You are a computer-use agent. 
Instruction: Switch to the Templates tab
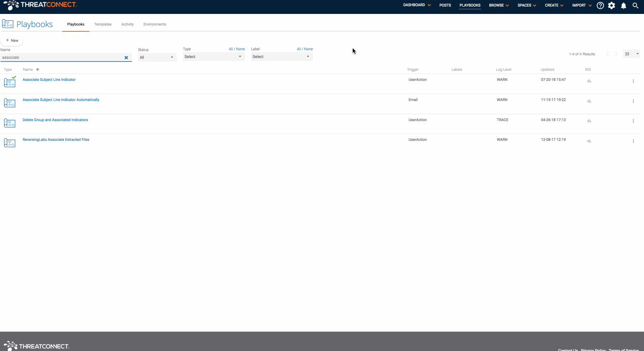pos(103,24)
